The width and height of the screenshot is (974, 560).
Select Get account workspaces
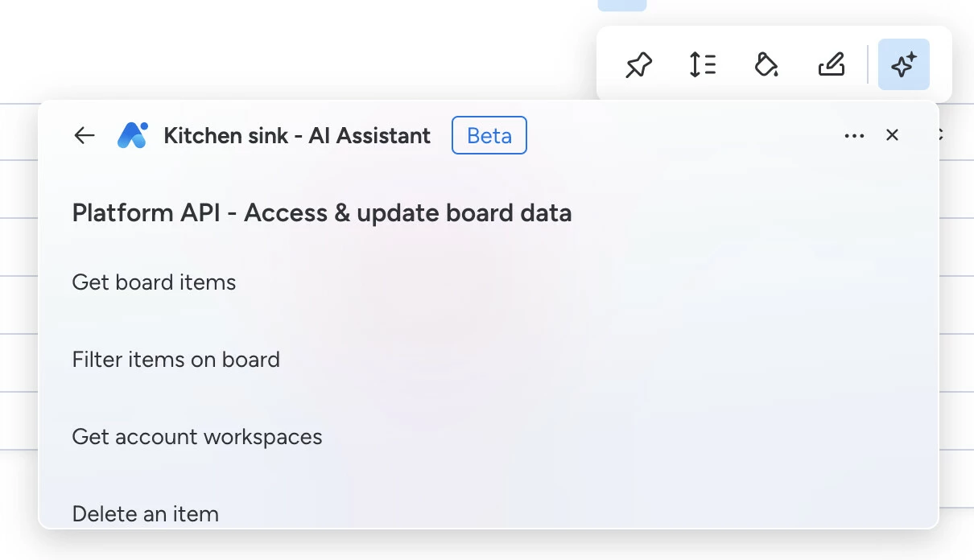pos(197,437)
